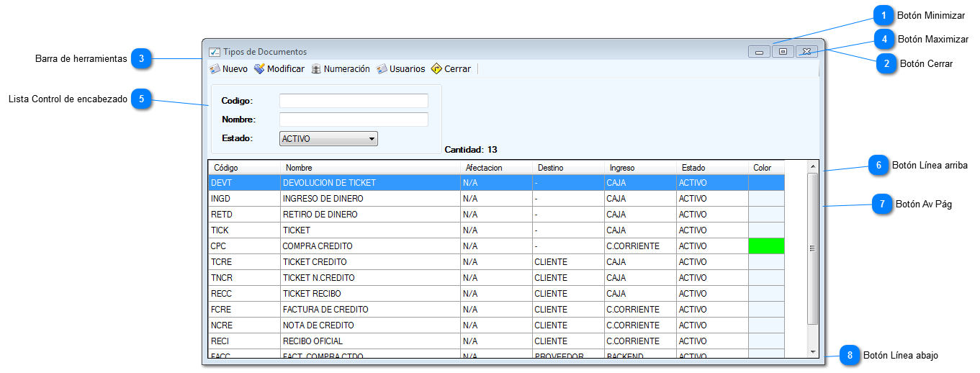
Task: Click the RECC code cell
Action: coord(244,294)
